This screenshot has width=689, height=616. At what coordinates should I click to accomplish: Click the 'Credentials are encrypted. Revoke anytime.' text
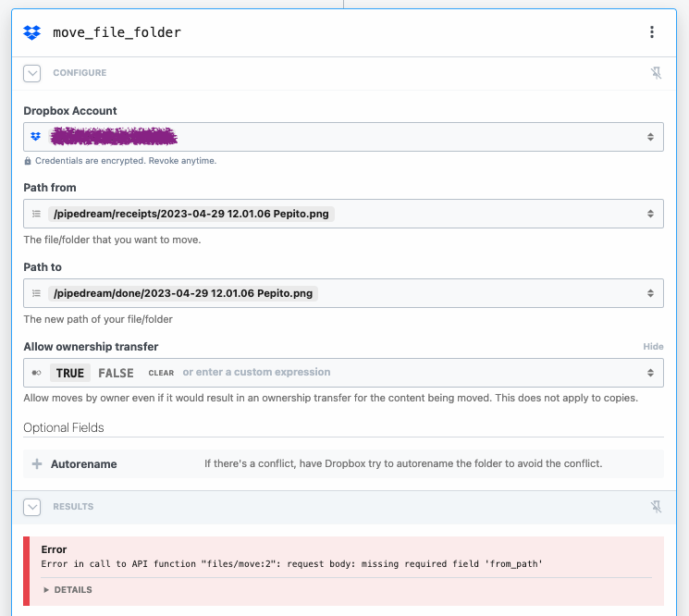pyautogui.click(x=126, y=161)
